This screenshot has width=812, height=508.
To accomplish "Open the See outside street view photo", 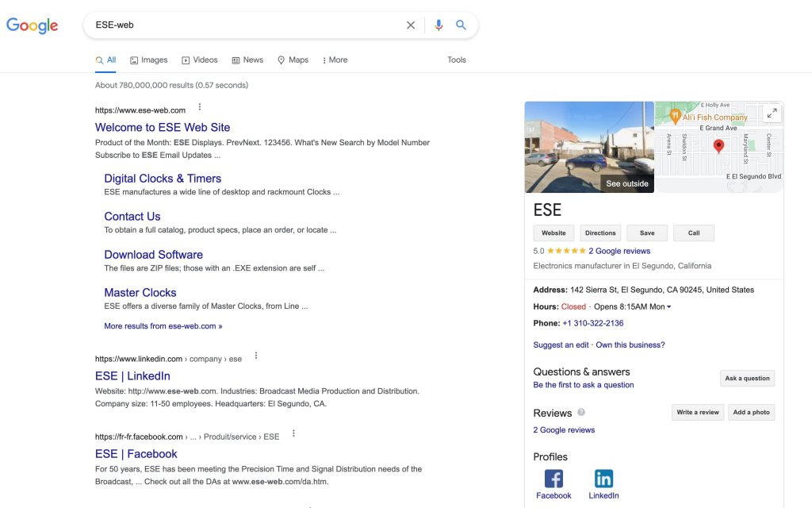I will (589, 147).
